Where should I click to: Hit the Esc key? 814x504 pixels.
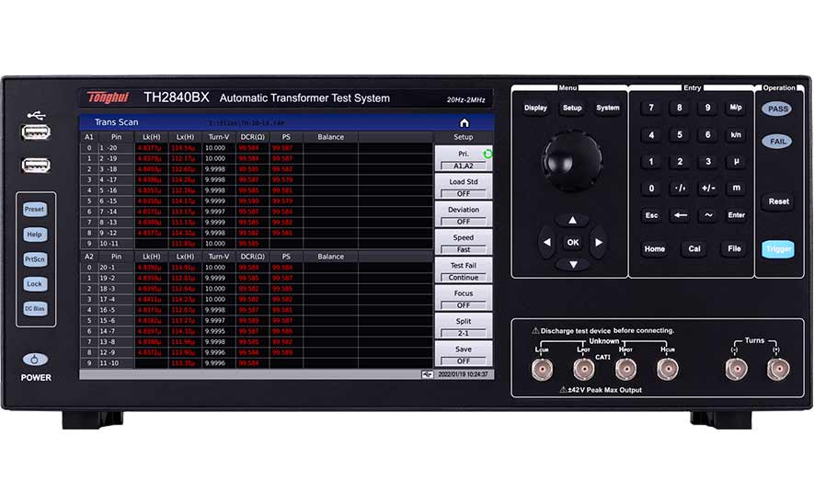coord(651,215)
